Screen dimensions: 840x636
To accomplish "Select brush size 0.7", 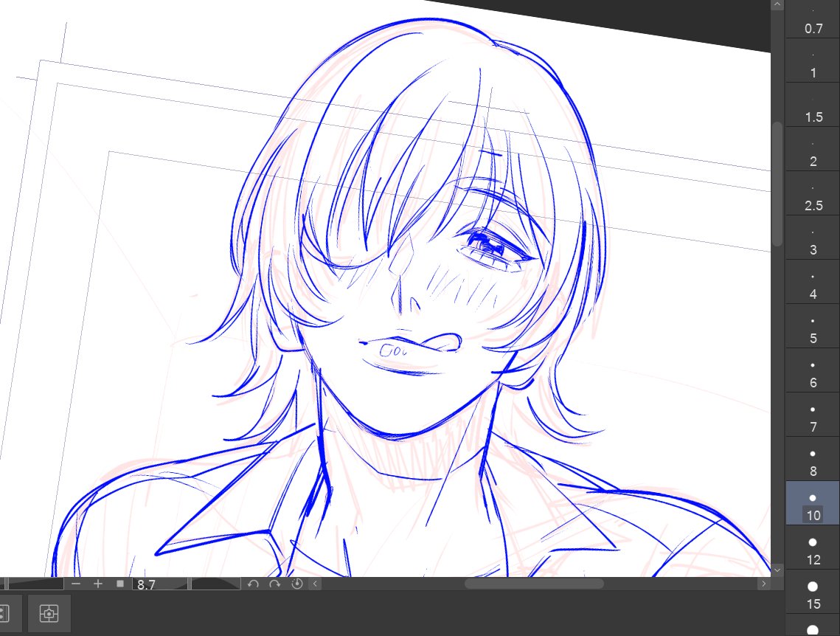I will coord(813,19).
